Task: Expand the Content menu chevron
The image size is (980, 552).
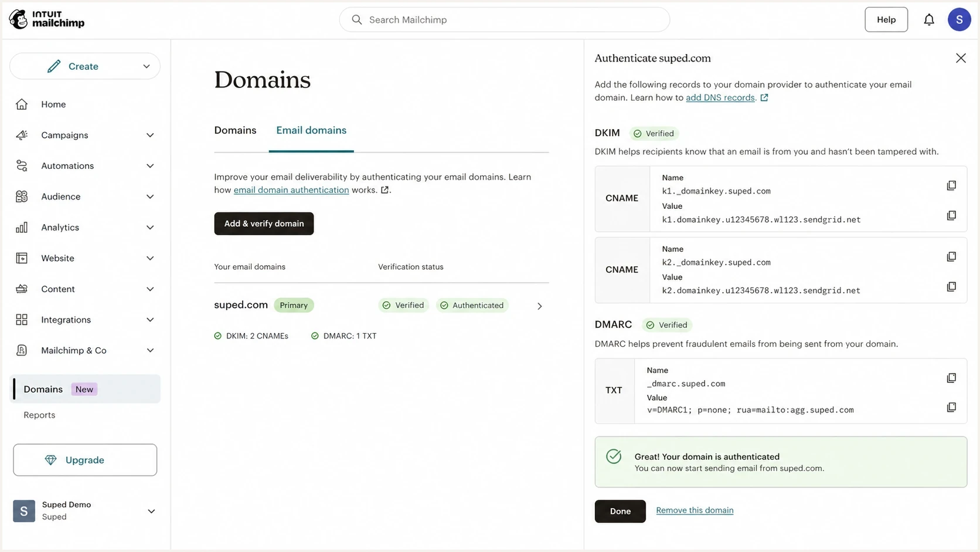Action: pyautogui.click(x=150, y=289)
